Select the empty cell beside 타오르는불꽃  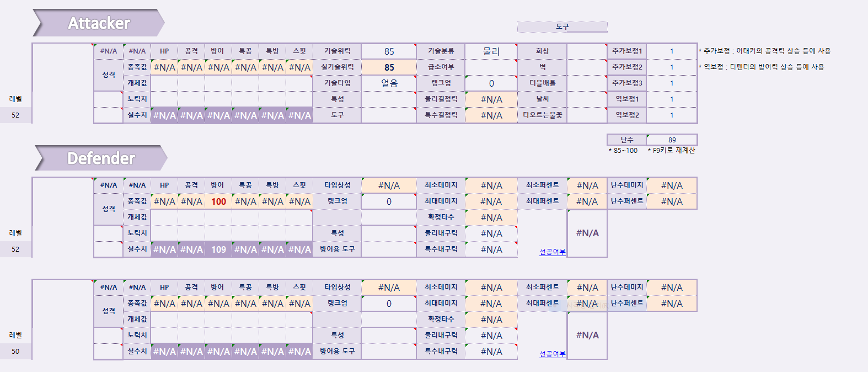(587, 115)
